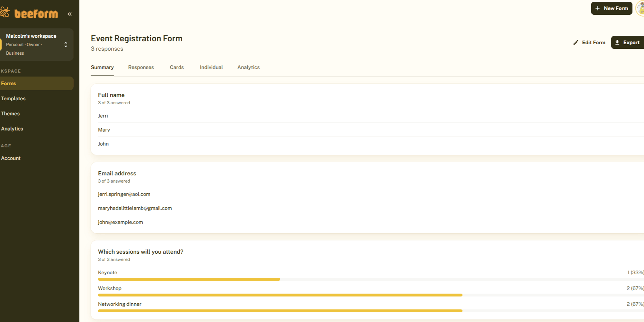Click email john@example.com
The image size is (644, 322).
tap(120, 222)
